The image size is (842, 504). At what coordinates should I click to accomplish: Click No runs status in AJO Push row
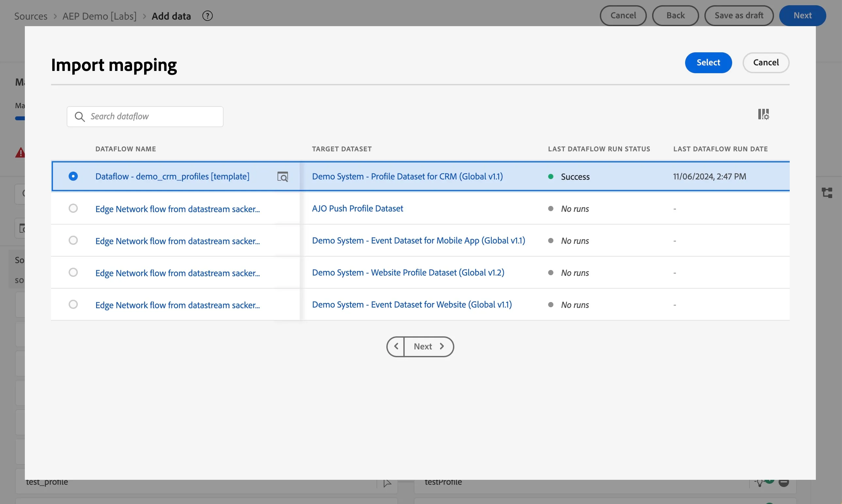[x=569, y=209]
